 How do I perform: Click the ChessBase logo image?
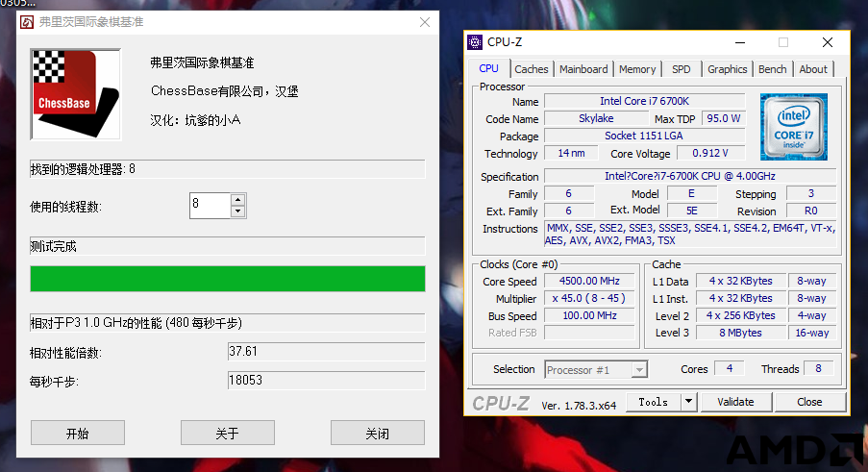[x=76, y=94]
